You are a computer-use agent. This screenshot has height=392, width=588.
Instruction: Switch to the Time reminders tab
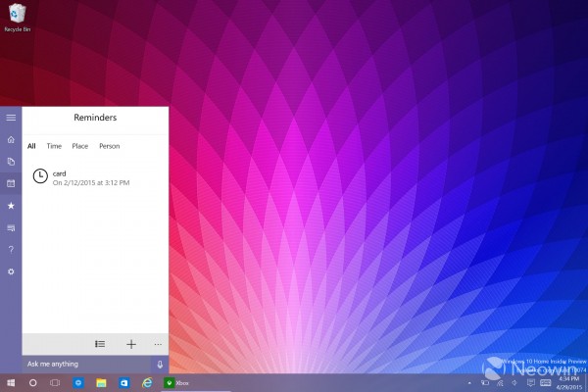click(x=54, y=146)
